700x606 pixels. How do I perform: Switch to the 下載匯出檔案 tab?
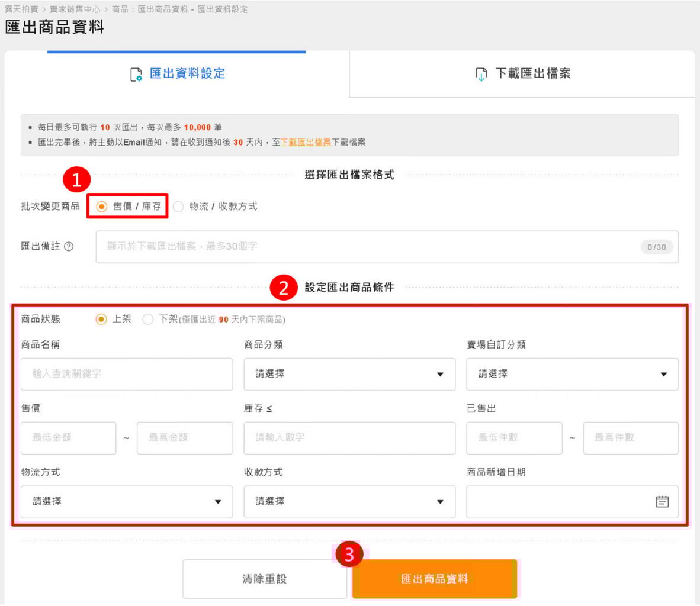pyautogui.click(x=522, y=74)
